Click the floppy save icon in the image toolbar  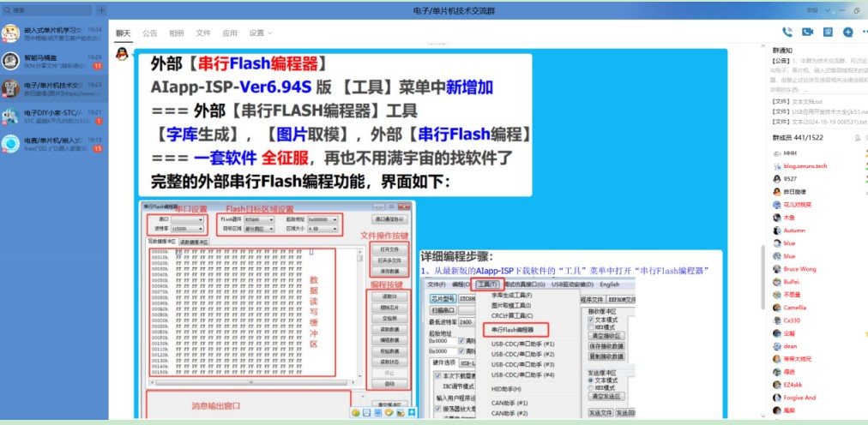366,412
